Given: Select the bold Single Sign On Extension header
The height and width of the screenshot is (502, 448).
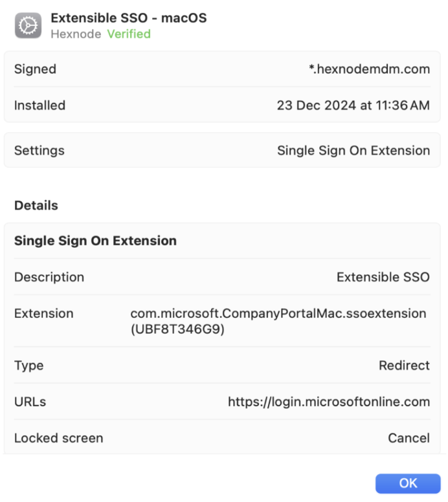Looking at the screenshot, I should pyautogui.click(x=96, y=241).
